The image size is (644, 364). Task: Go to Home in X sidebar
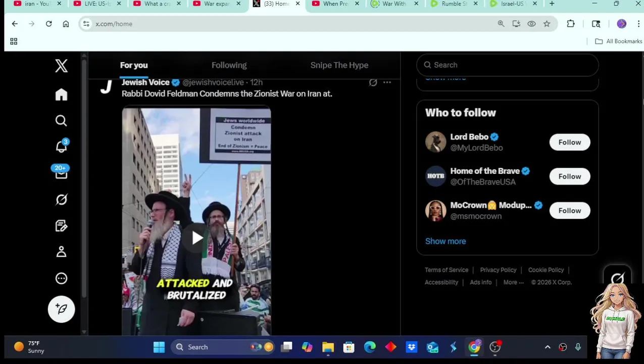61,95
